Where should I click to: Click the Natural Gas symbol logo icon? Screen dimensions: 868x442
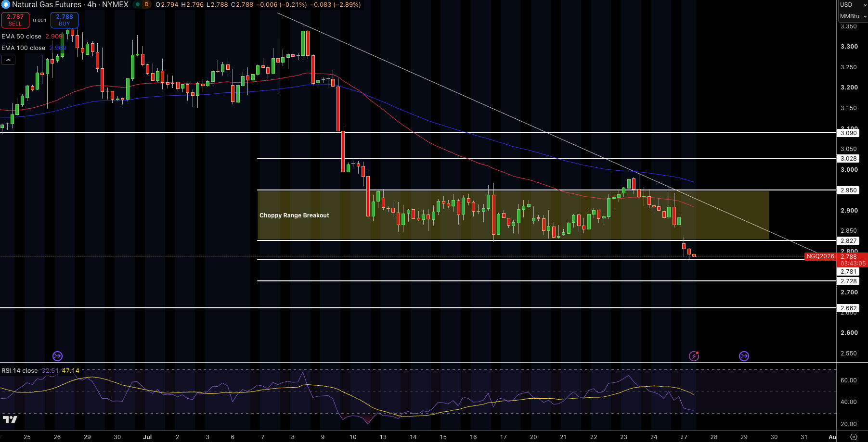(5, 4)
